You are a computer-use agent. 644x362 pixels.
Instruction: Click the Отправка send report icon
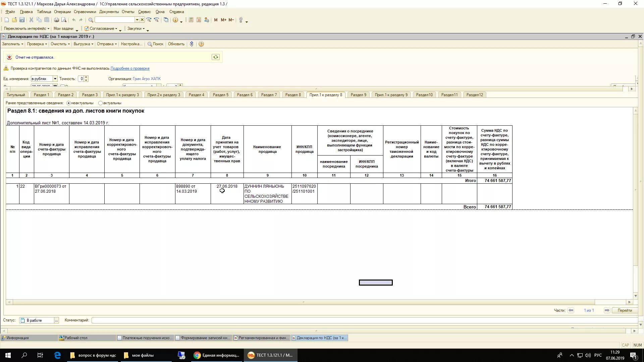click(106, 44)
